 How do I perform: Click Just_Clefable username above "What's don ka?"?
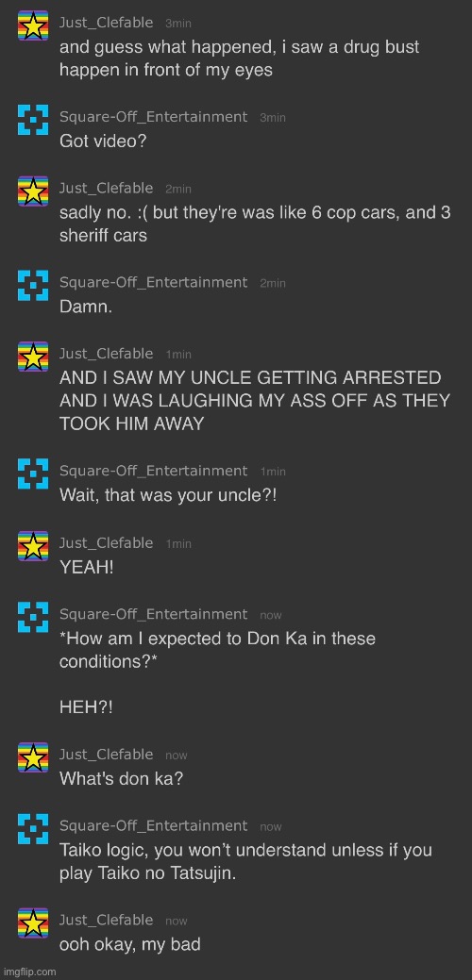click(107, 755)
